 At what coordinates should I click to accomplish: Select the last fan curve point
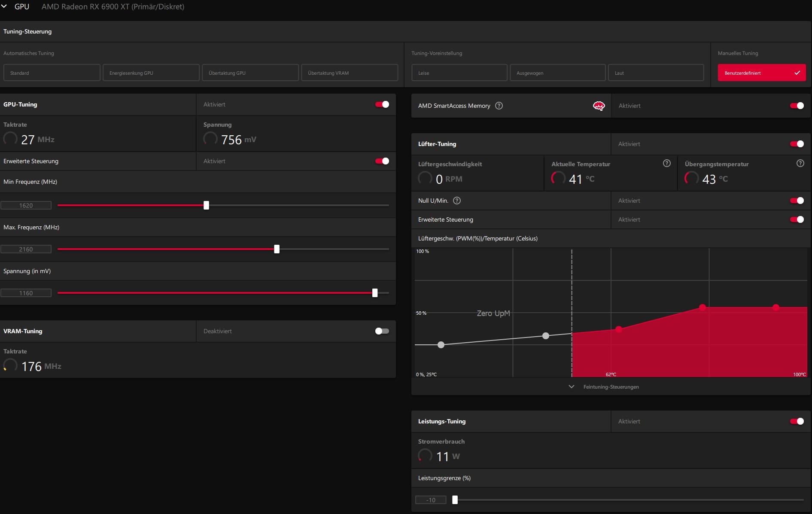pyautogui.click(x=776, y=307)
